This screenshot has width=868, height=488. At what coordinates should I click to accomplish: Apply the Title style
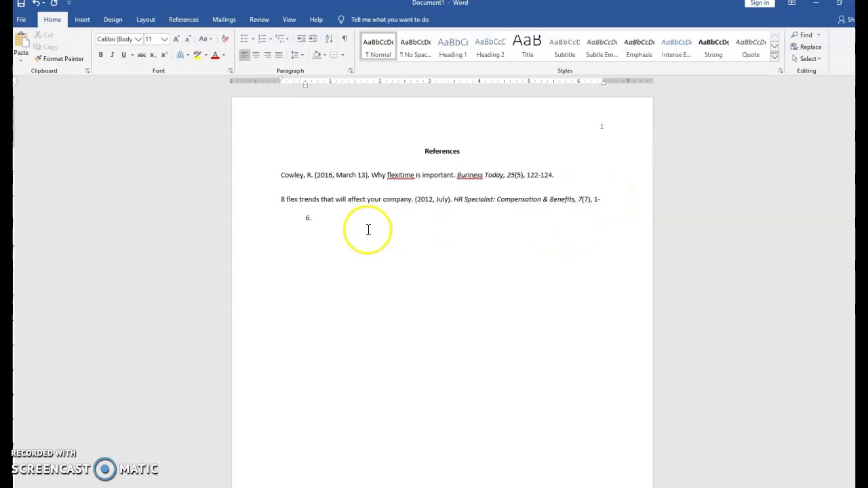pyautogui.click(x=528, y=47)
